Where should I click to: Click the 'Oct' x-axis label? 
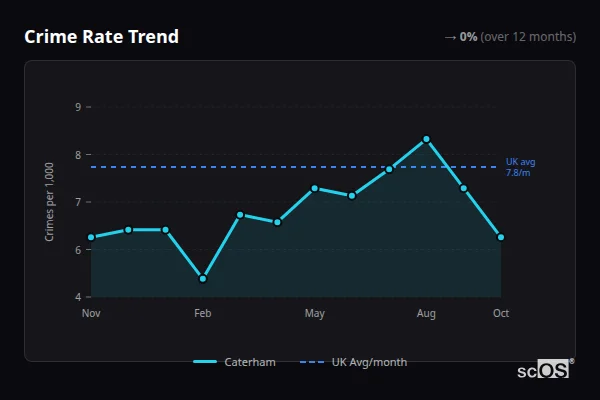click(x=501, y=313)
